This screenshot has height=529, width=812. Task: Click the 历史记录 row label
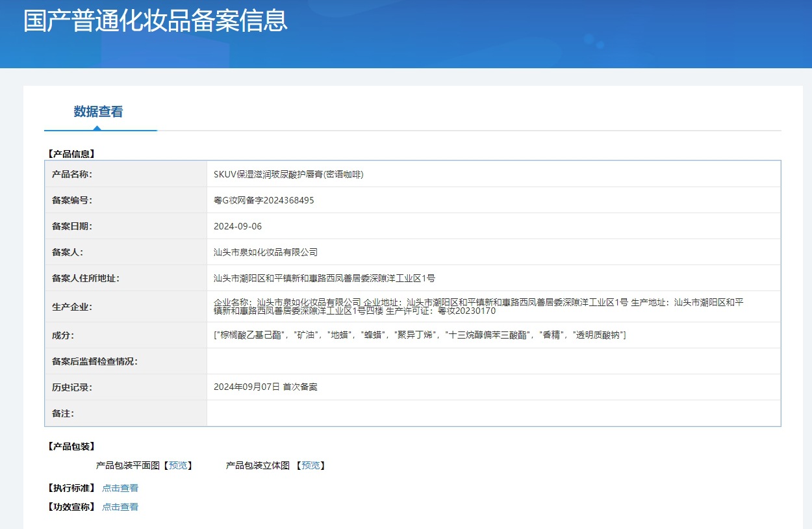point(72,387)
